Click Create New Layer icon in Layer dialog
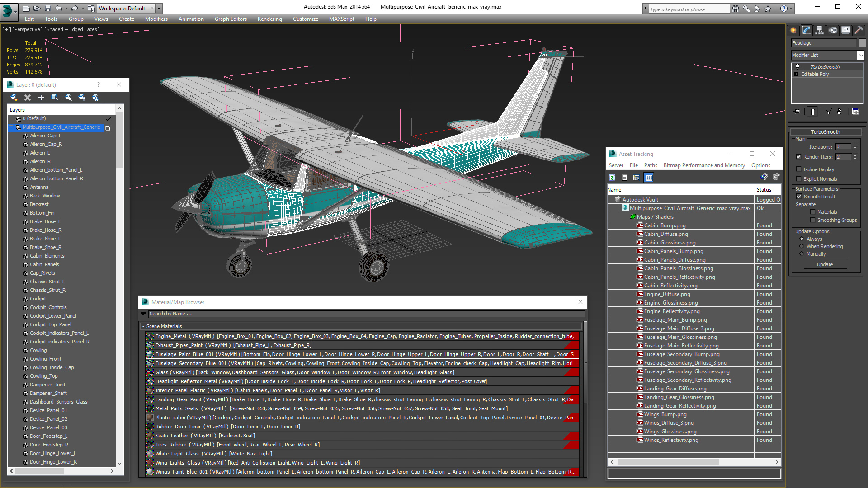This screenshot has width=868, height=488. (x=14, y=98)
